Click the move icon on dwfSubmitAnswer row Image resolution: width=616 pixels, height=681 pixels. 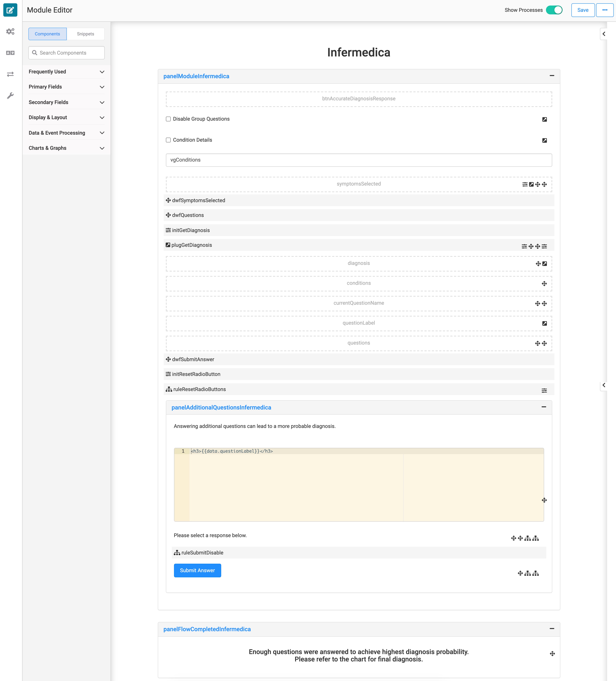click(168, 359)
